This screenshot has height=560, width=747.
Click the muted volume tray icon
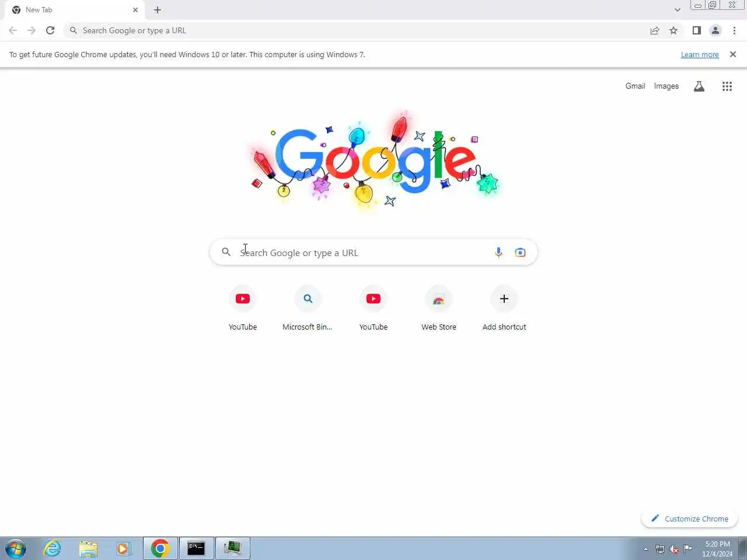(674, 549)
